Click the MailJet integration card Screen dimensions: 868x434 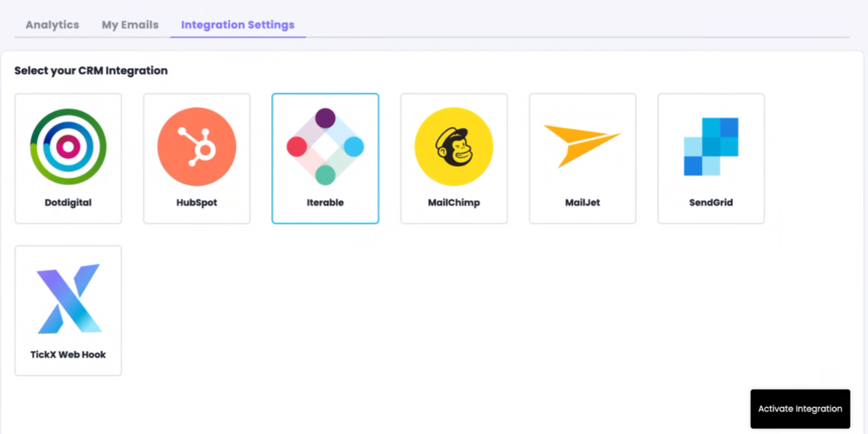582,158
